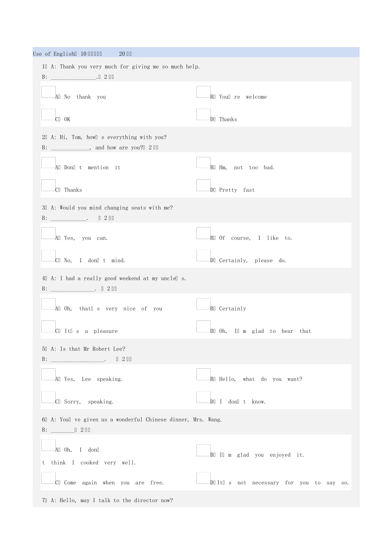This screenshot has width=392, height=555.
Task: Choose 'Oh, I'm glad to hear that'
Action: click(203, 327)
